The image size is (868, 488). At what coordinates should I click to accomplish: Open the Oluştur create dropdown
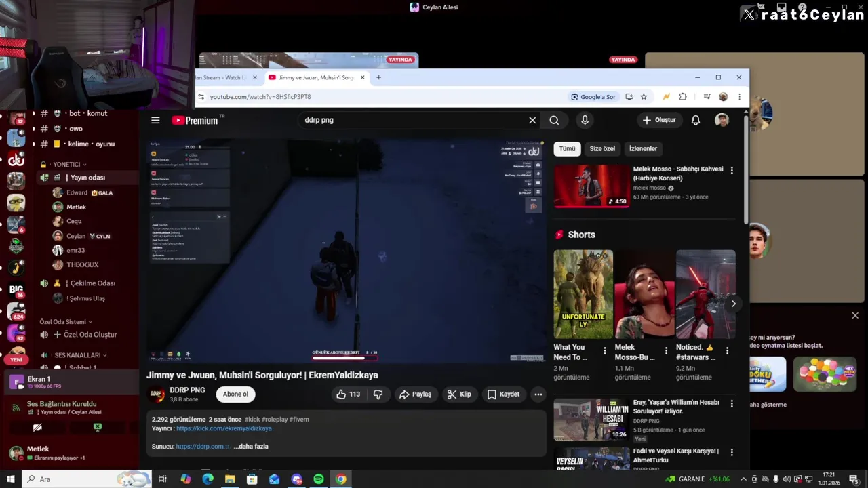pos(659,120)
